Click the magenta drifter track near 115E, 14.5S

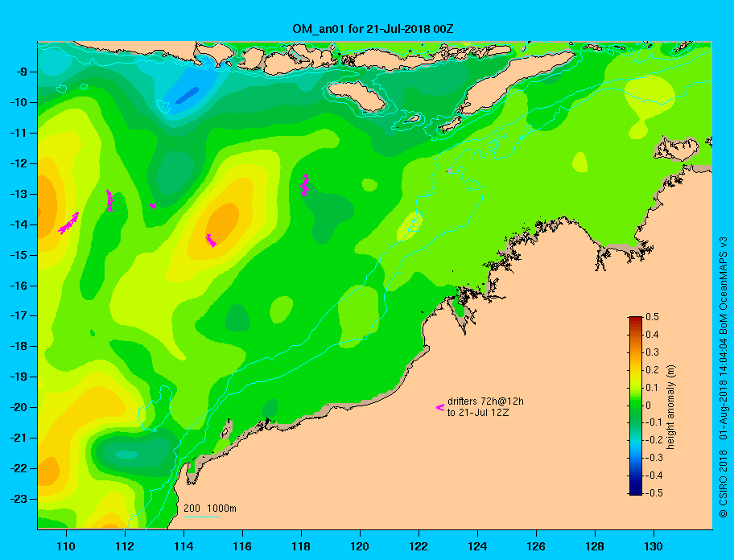pyautogui.click(x=211, y=241)
